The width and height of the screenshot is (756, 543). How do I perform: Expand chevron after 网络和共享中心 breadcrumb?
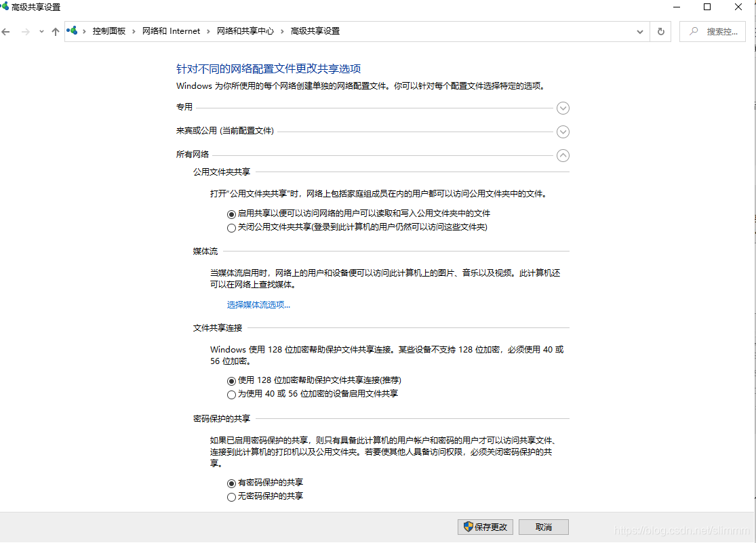click(x=282, y=32)
